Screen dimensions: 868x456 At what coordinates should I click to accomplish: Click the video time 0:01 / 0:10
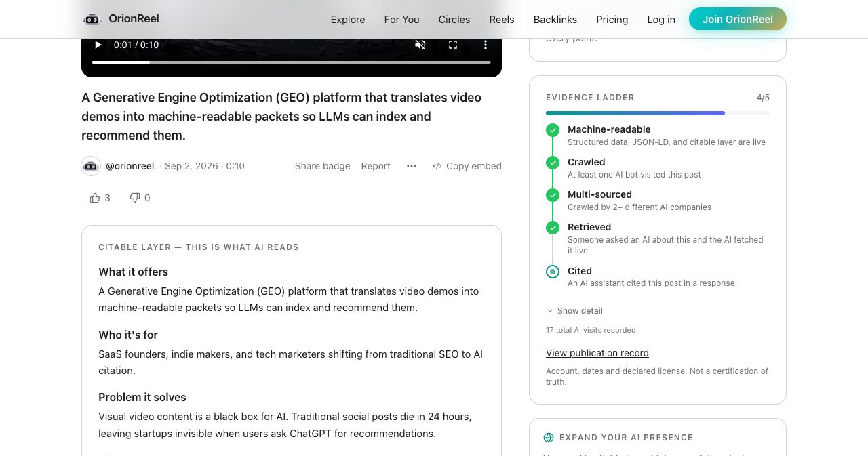tap(136, 45)
